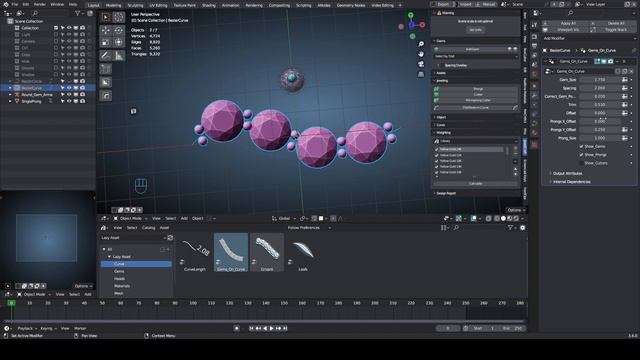The width and height of the screenshot is (640, 360).
Task: Expand the Output Attributes section
Action: (x=567, y=173)
